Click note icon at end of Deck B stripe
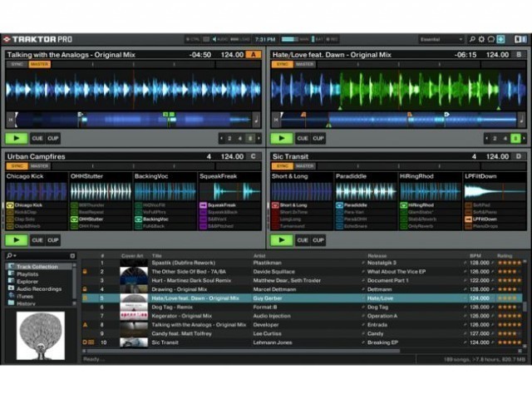 coord(522,120)
